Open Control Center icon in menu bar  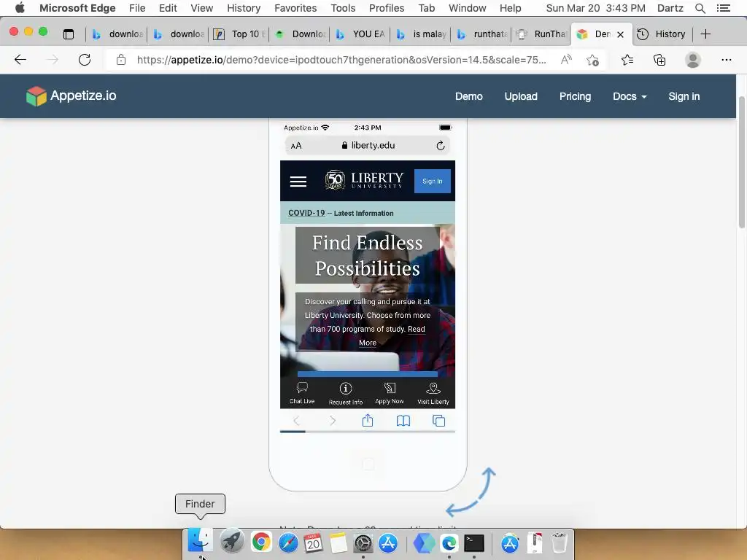point(723,8)
